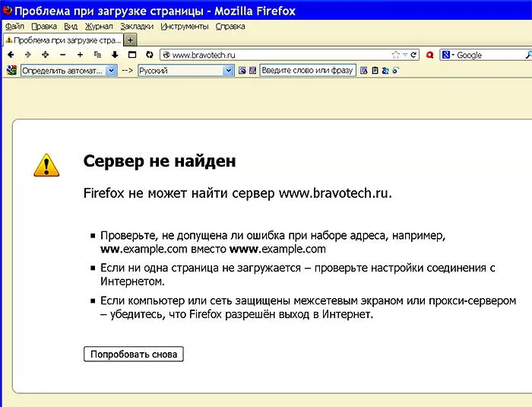Click the red Q icon beside the address bar
The width and height of the screenshot is (532, 407).
[x=430, y=55]
